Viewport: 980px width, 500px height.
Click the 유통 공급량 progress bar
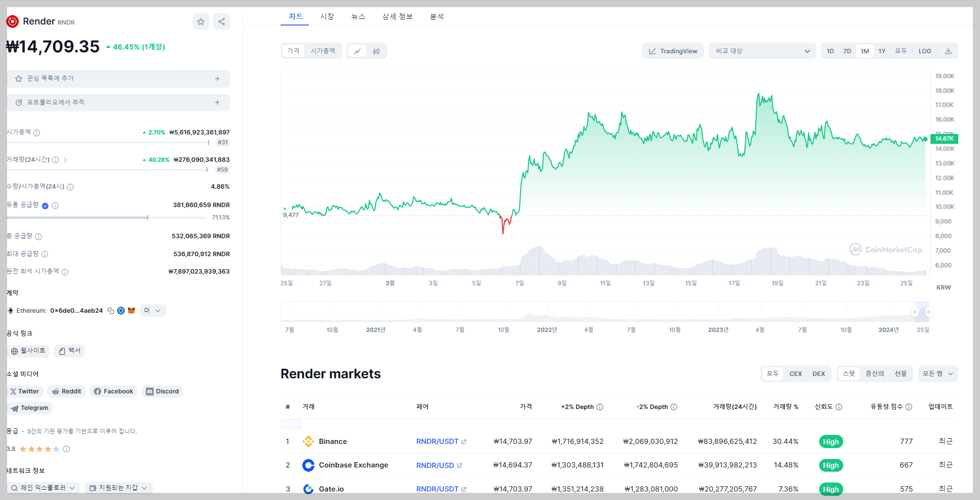pos(106,218)
